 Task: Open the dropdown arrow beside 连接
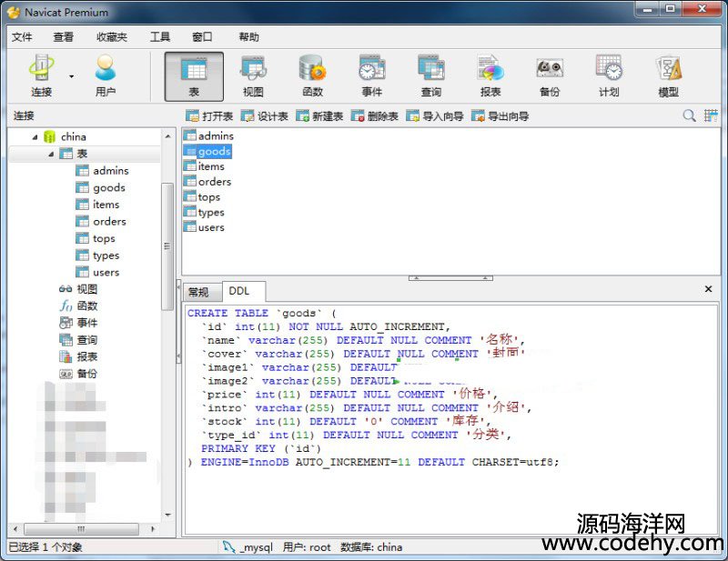71,76
